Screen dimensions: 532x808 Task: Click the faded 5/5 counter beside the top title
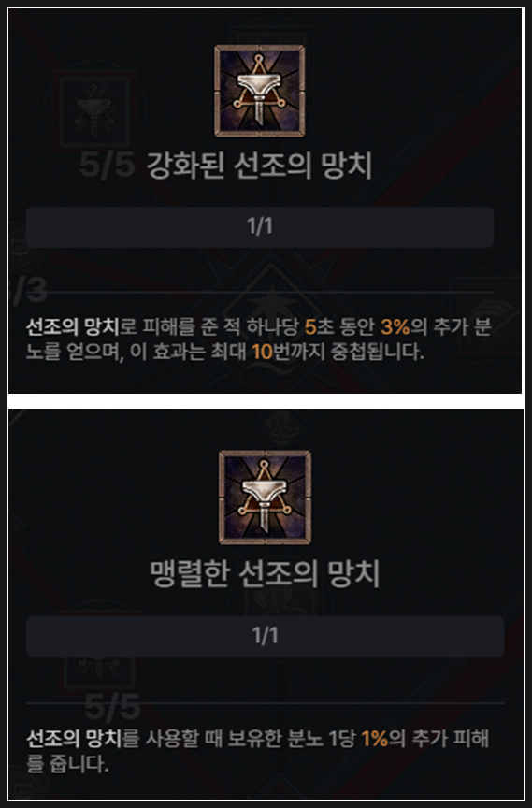(x=108, y=166)
